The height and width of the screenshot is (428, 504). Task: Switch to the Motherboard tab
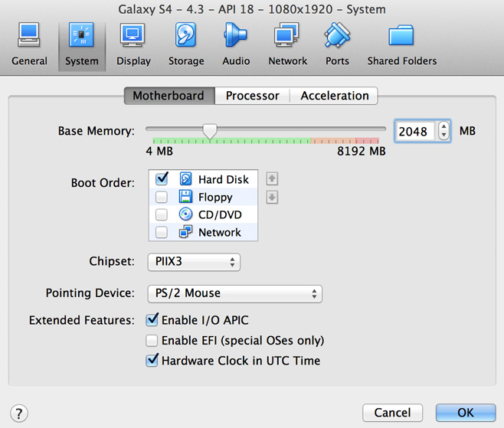169,96
